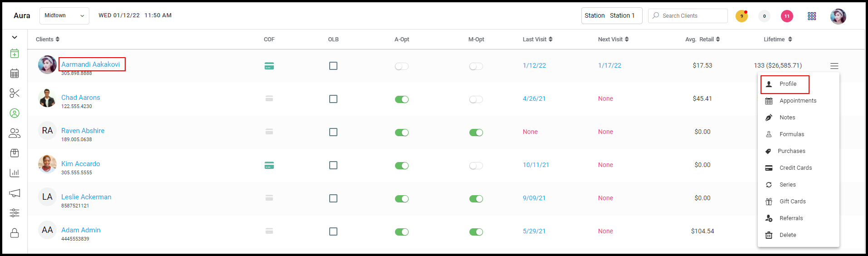
Task: Click Kim Accardo's green card-on-file icon
Action: tap(269, 165)
